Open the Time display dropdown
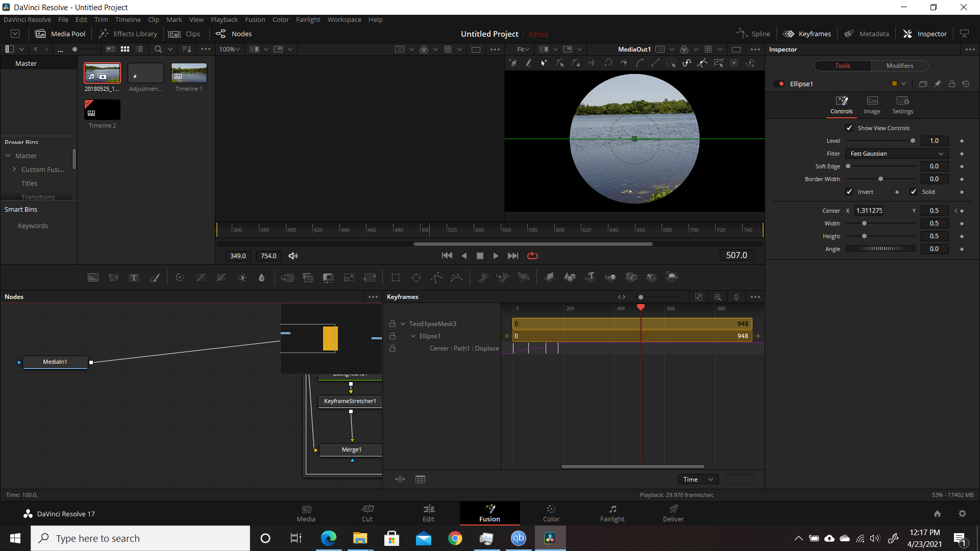The image size is (980, 551). pos(698,480)
